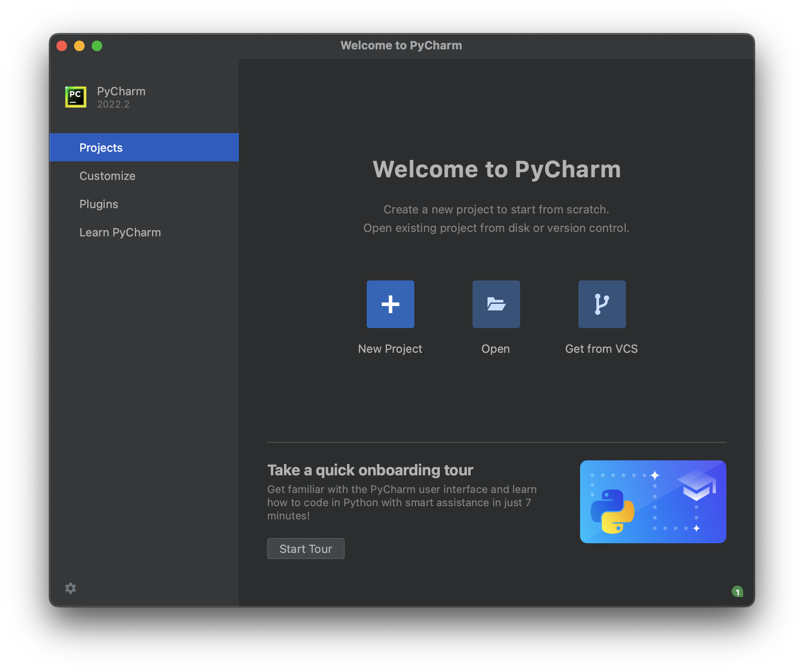The width and height of the screenshot is (804, 672).
Task: Click the Get from VCS label
Action: point(601,349)
